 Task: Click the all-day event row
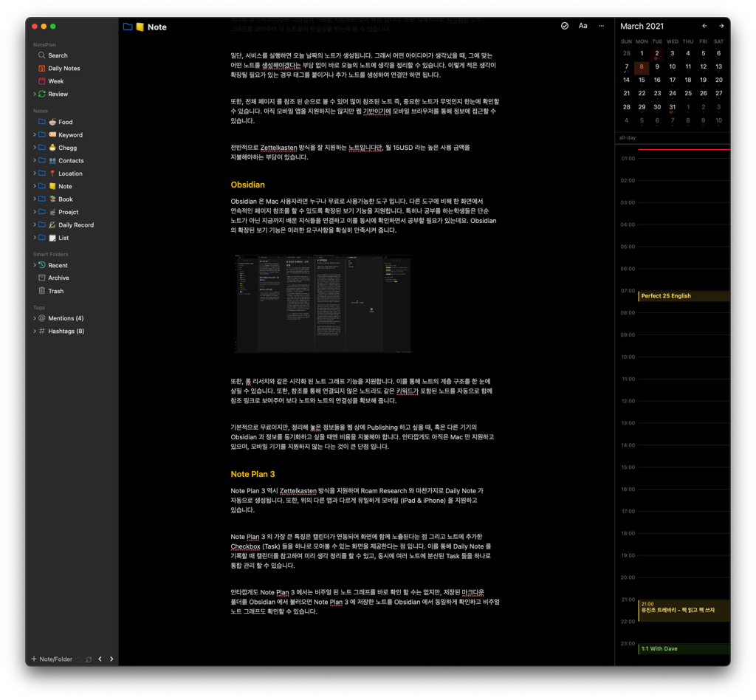coord(673,138)
